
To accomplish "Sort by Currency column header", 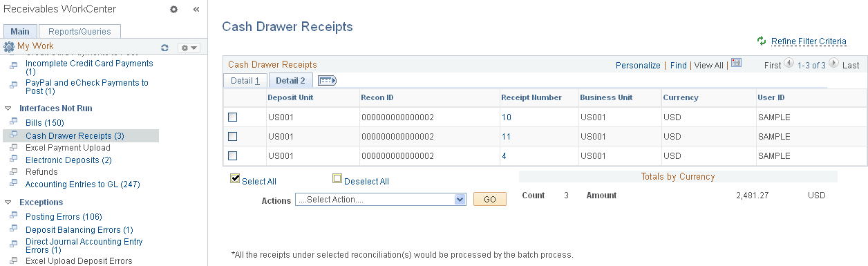I will click(681, 97).
